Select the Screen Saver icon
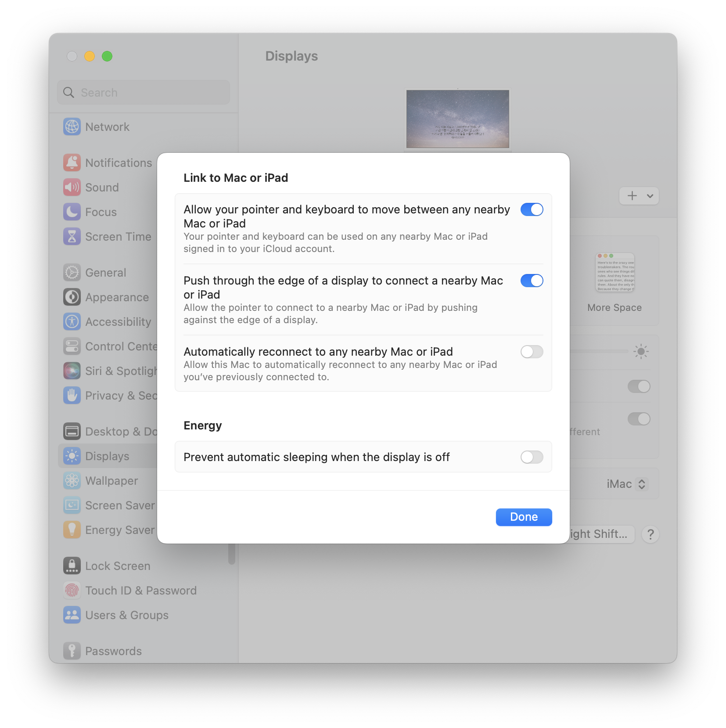This screenshot has width=726, height=728. click(x=72, y=505)
